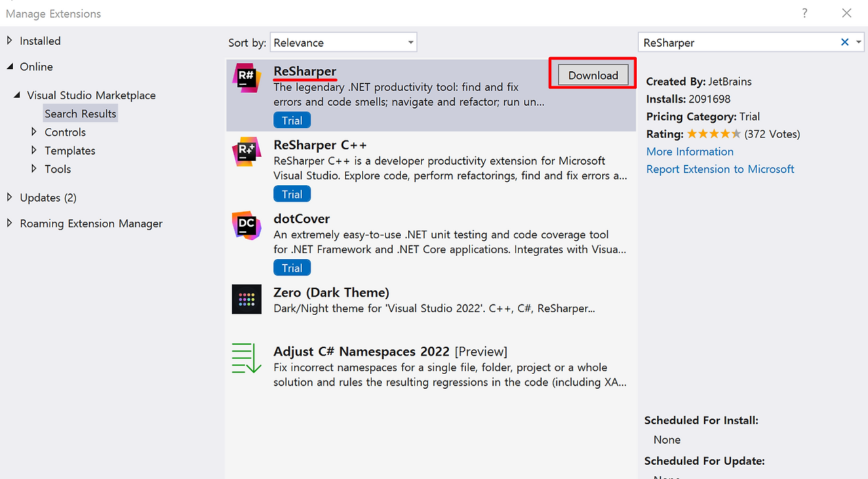Open the search history dropdown arrow

pos(859,42)
